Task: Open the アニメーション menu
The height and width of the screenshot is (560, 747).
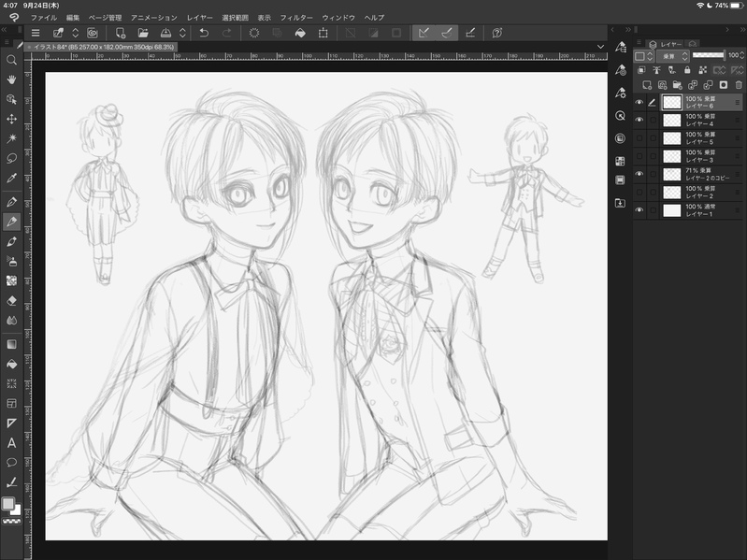Action: point(154,18)
